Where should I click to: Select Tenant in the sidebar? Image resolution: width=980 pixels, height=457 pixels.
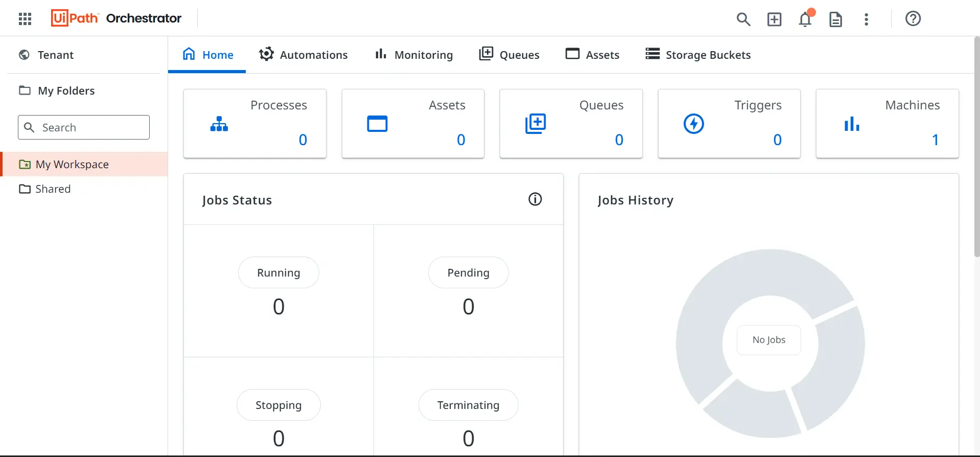pos(84,55)
